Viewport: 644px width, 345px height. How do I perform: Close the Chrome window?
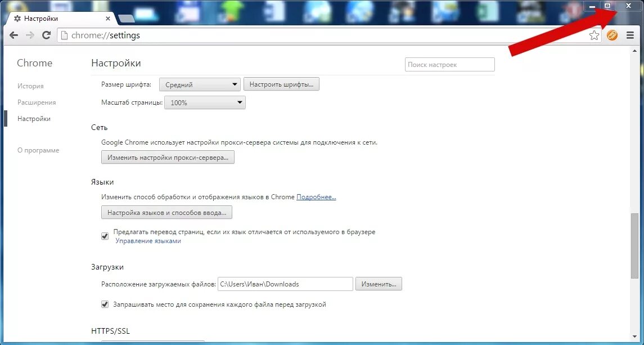(628, 6)
